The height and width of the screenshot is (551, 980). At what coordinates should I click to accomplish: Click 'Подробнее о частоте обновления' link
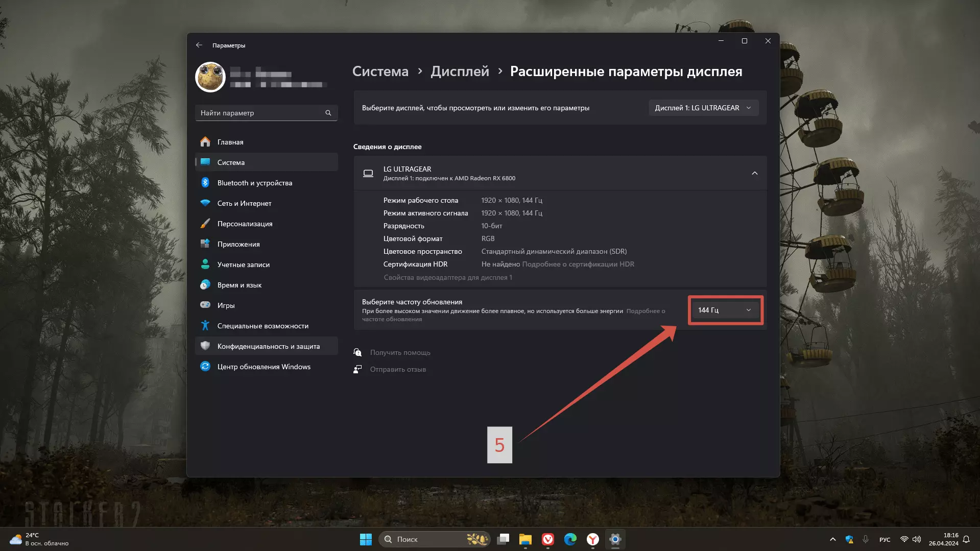[x=646, y=311]
